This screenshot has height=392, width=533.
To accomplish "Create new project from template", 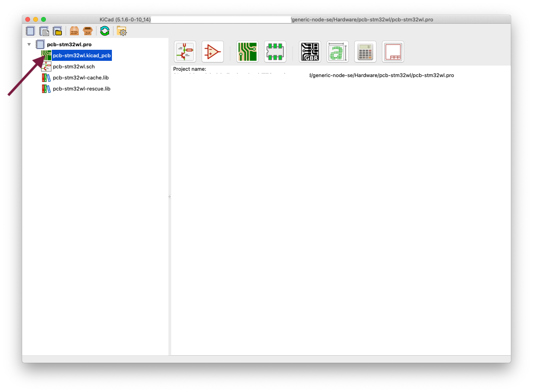I will (x=44, y=31).
